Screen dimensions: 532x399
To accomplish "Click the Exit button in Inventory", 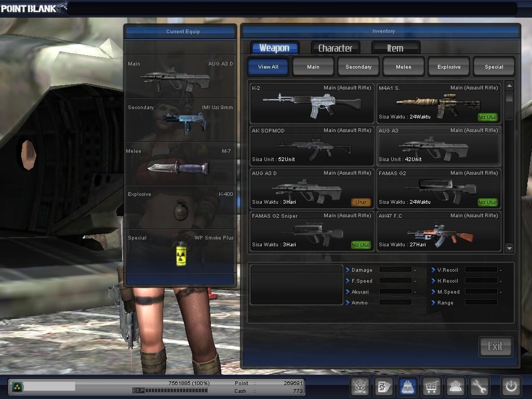I will [495, 347].
